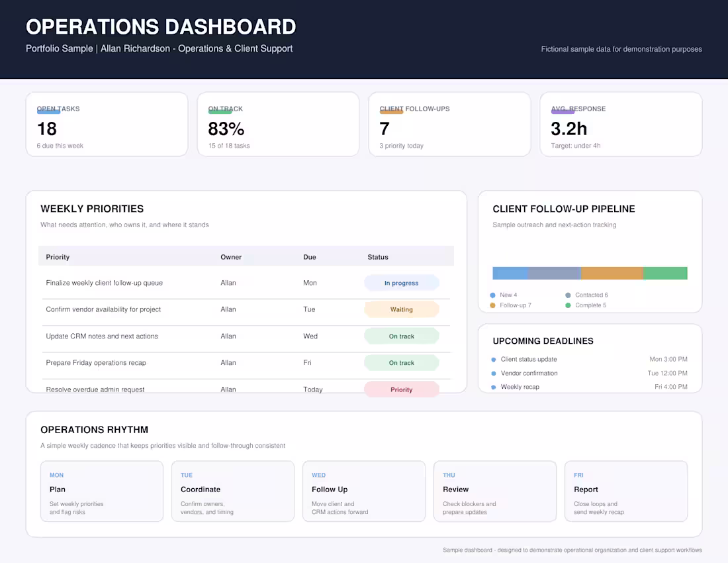This screenshot has width=728, height=563.
Task: Click the Upcoming Deadlines heading
Action: pyautogui.click(x=543, y=341)
